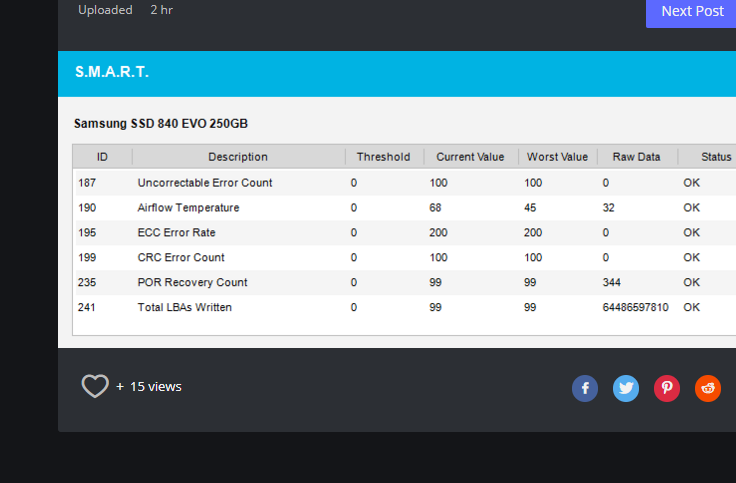The height and width of the screenshot is (483, 736).
Task: Select the Airflow Temperature row description
Action: tap(188, 207)
